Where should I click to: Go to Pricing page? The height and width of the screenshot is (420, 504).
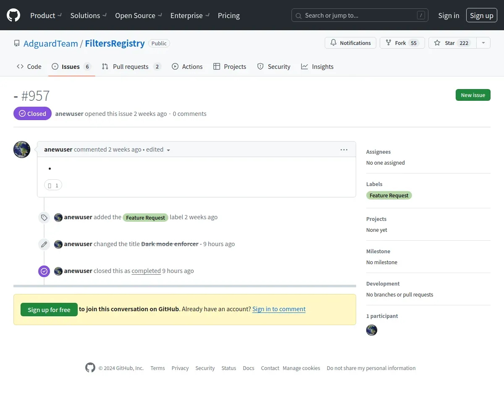(229, 16)
